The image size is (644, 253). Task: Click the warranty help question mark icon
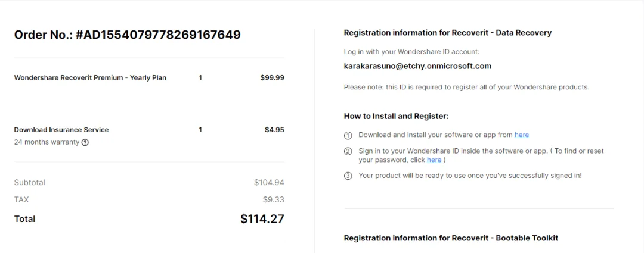coord(85,143)
